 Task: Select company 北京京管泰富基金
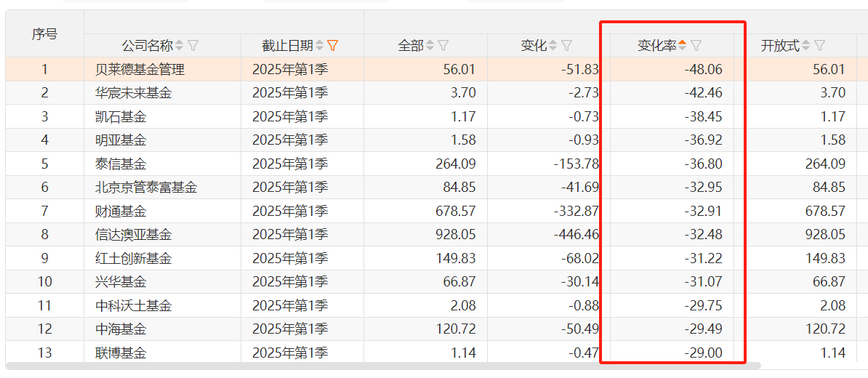click(146, 188)
